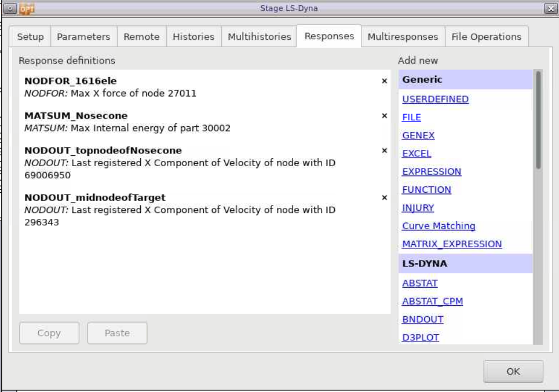Click the Generic section header
559x392 pixels.
pos(466,79)
